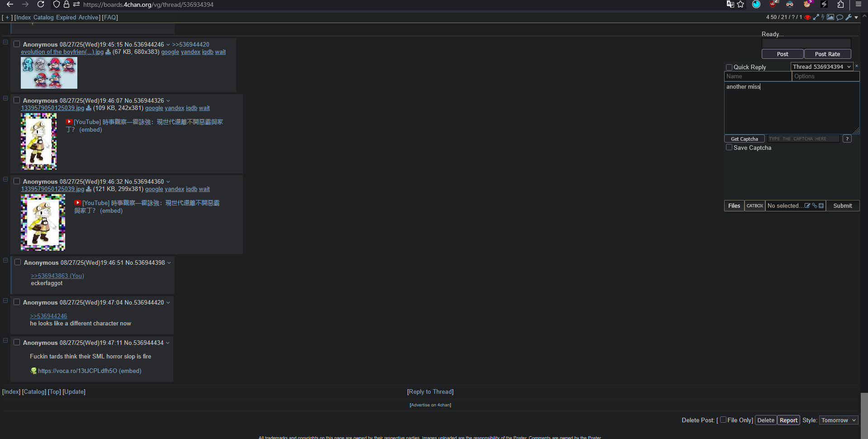
Task: Click download icon for the 121 KB image
Action: [89, 189]
